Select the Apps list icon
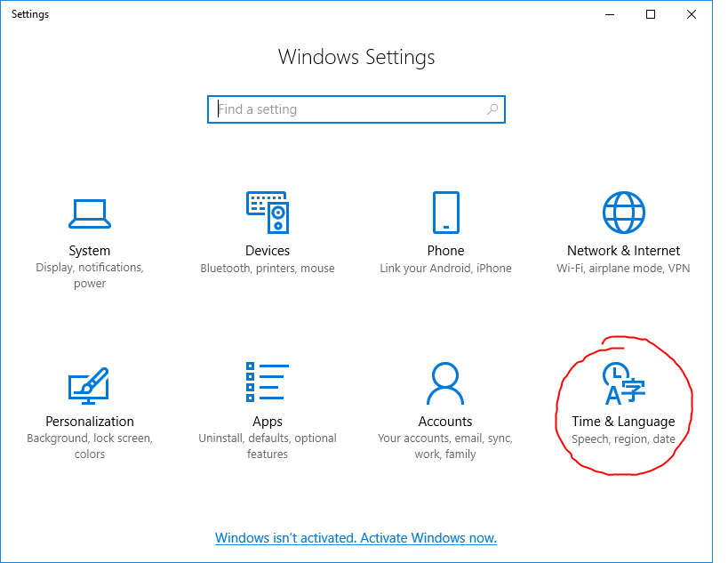This screenshot has width=728, height=563. [267, 383]
